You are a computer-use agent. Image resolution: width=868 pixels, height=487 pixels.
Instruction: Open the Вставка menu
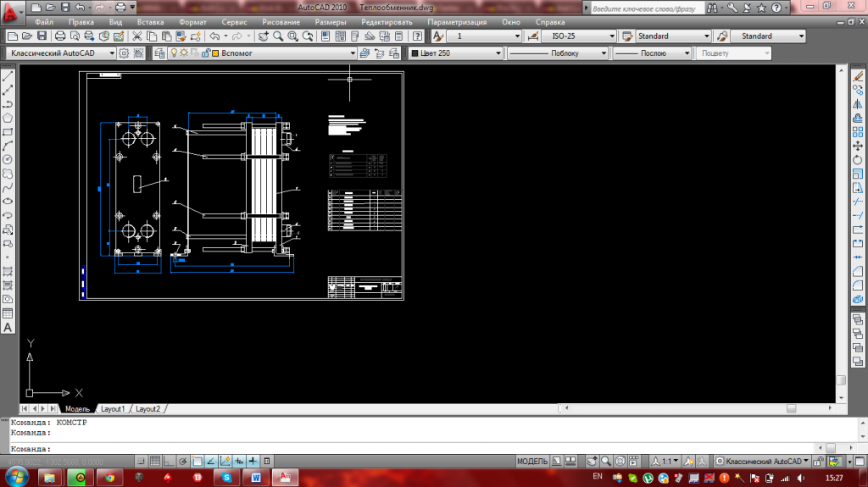[150, 22]
